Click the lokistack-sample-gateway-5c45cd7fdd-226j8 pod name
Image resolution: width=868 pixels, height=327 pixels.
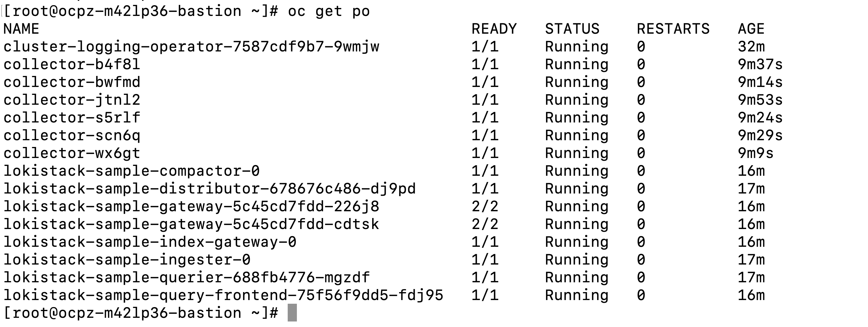191,207
